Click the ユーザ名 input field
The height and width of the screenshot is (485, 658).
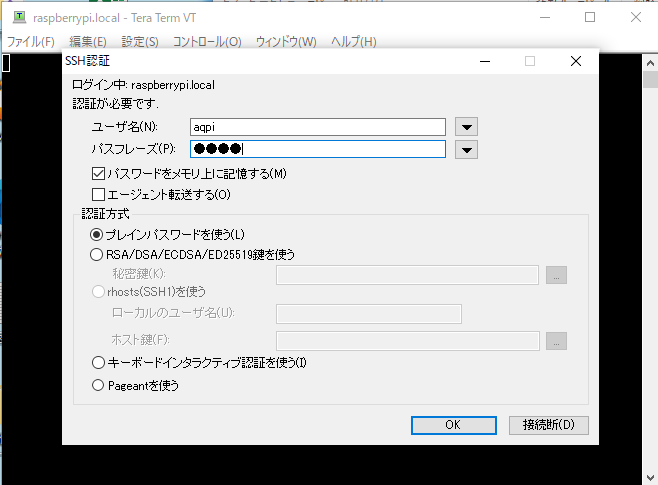pos(318,127)
